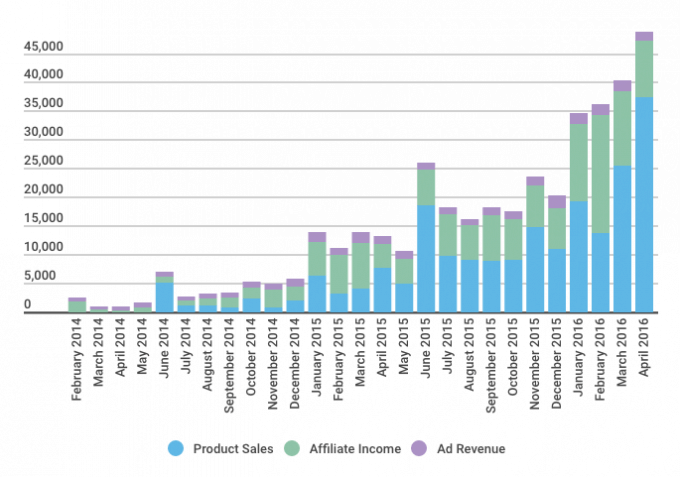Click the April 2016 blue Product Sales bar

coord(644,204)
